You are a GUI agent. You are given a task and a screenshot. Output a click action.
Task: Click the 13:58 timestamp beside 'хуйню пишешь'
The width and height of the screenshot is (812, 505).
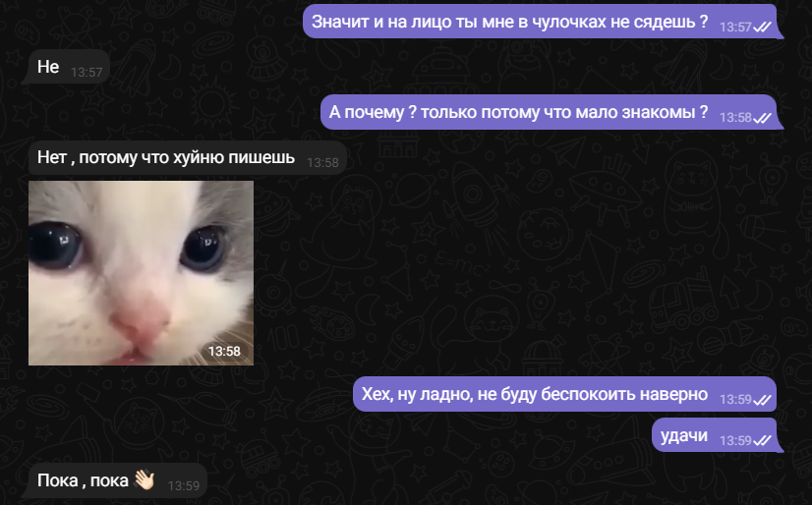coord(322,163)
